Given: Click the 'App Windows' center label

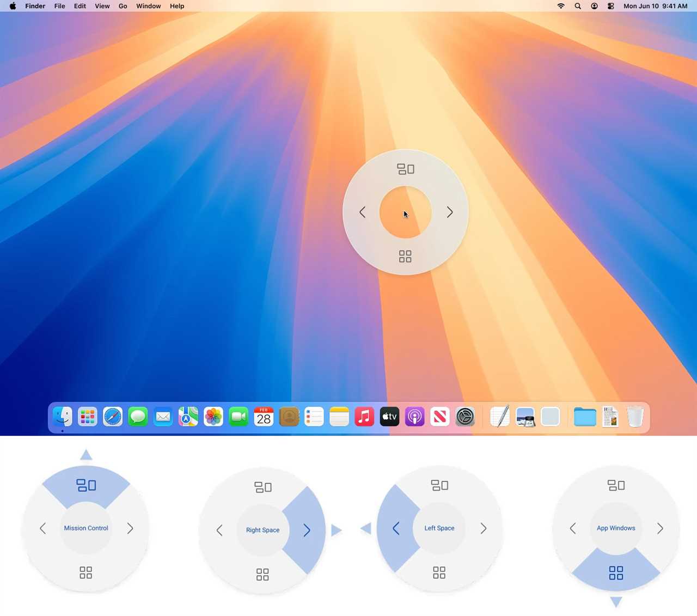Looking at the screenshot, I should 616,528.
